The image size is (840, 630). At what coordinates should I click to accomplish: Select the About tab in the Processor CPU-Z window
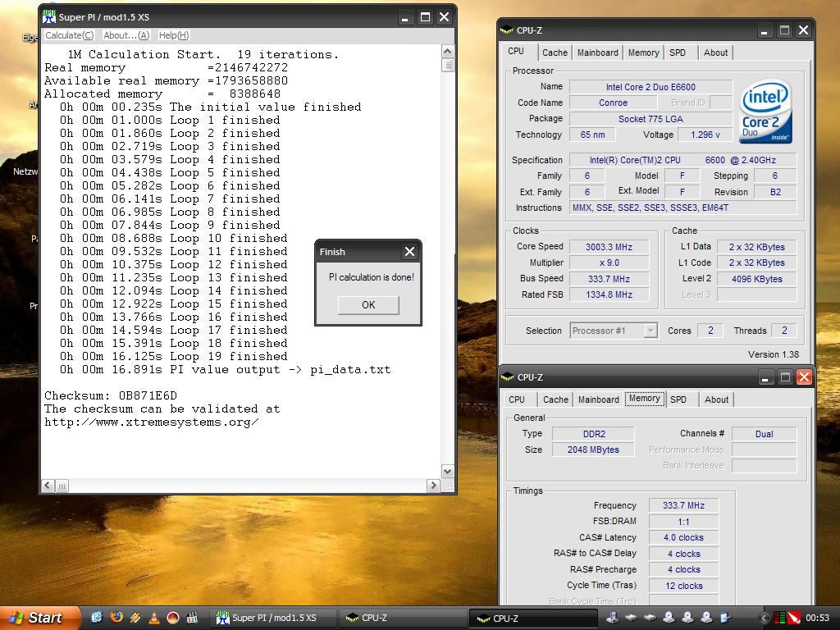point(715,52)
